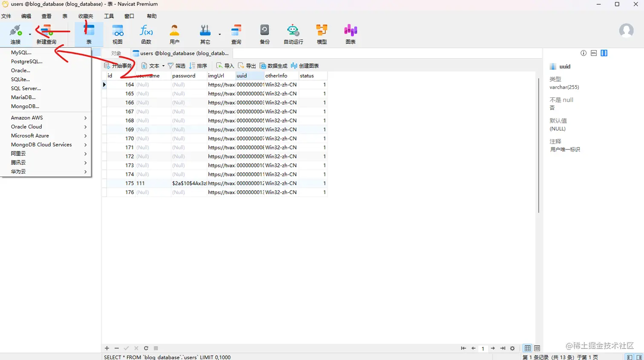644x360 pixels.
Task: Click the 排序 sort button
Action: click(x=198, y=66)
